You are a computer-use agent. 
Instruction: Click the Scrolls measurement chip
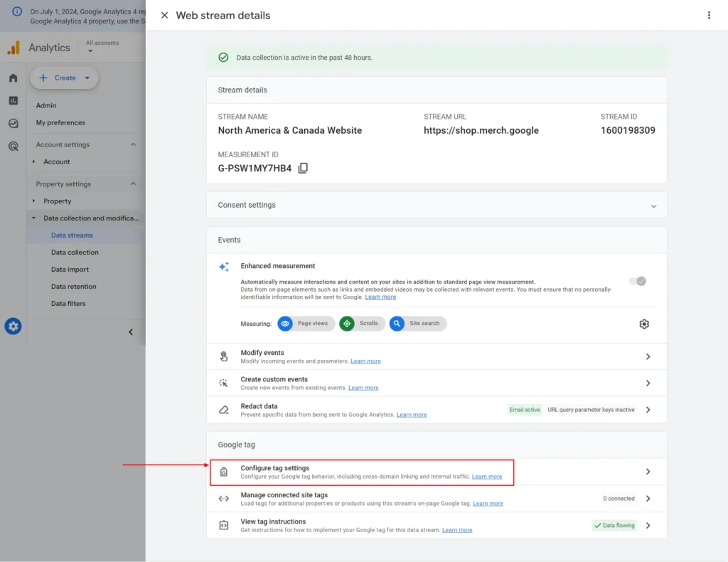click(361, 324)
